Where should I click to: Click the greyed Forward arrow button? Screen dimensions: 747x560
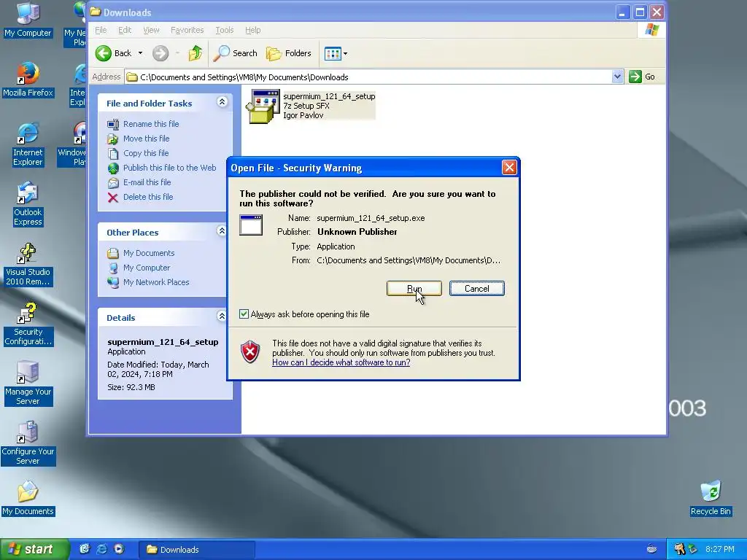click(160, 53)
